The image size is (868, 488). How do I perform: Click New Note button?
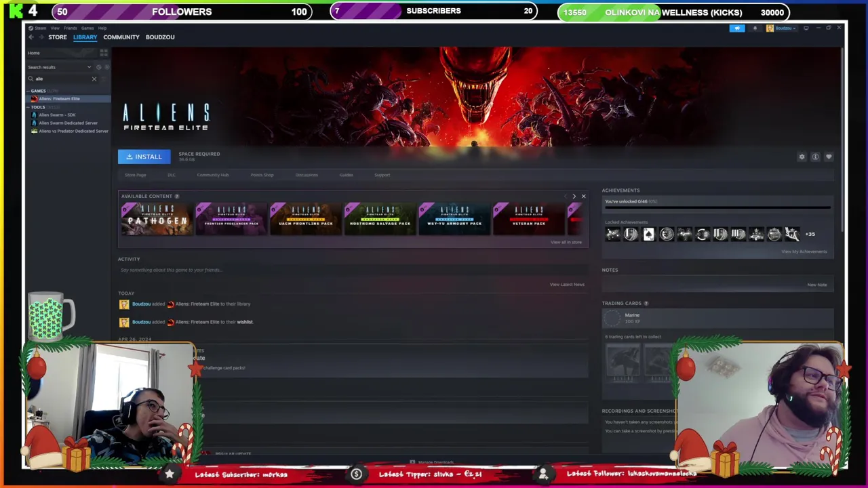point(816,285)
